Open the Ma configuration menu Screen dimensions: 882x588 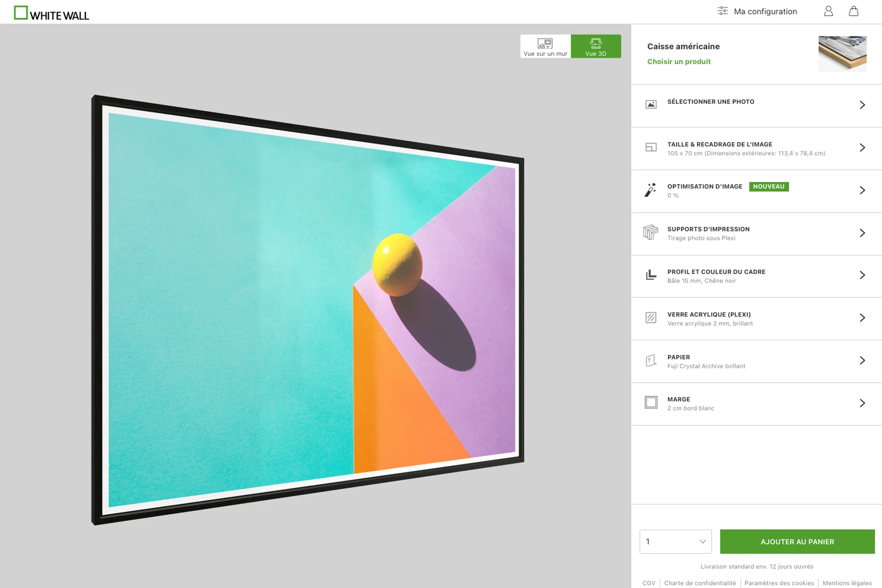tap(765, 12)
